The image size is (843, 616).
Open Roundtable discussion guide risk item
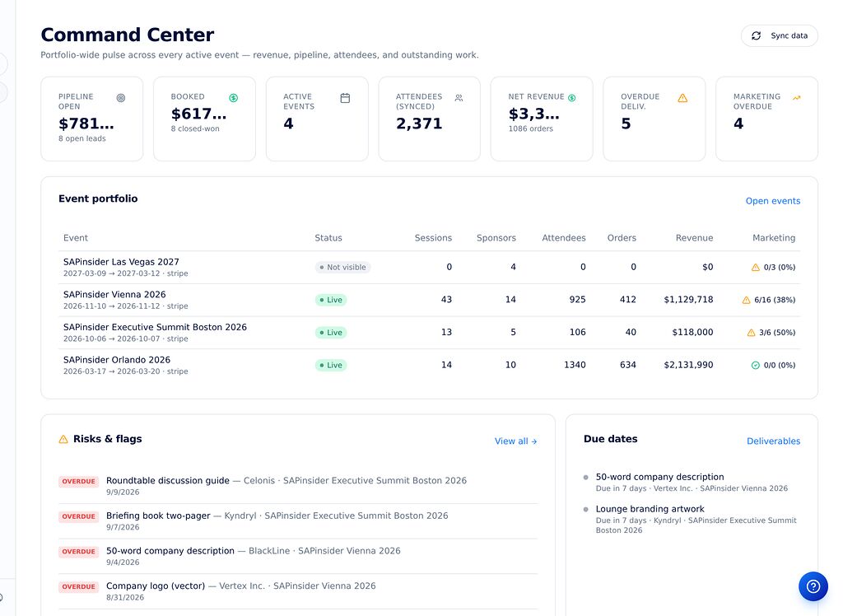(x=298, y=486)
